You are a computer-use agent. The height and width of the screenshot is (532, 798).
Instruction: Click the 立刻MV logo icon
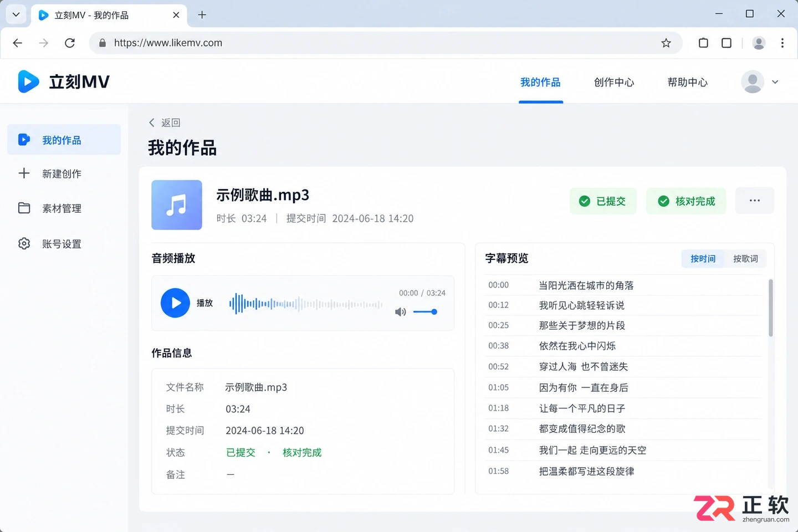point(28,81)
